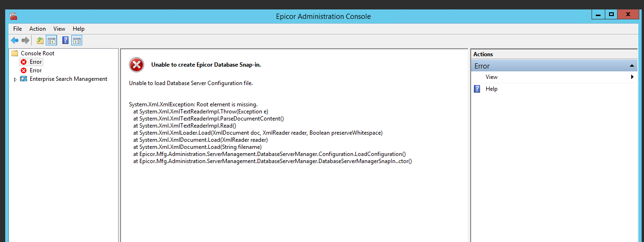644x242 pixels.
Task: Select the Console Root folder
Action: 37,53
